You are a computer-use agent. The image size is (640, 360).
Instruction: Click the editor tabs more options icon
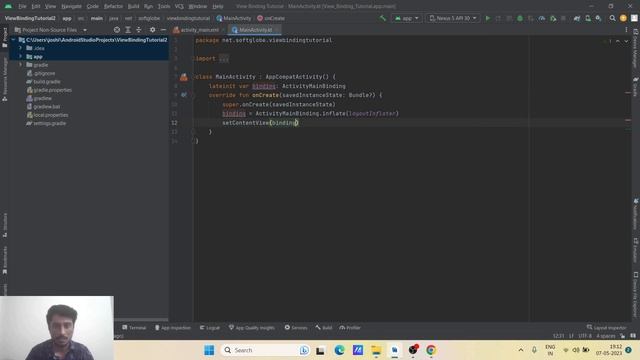point(627,30)
